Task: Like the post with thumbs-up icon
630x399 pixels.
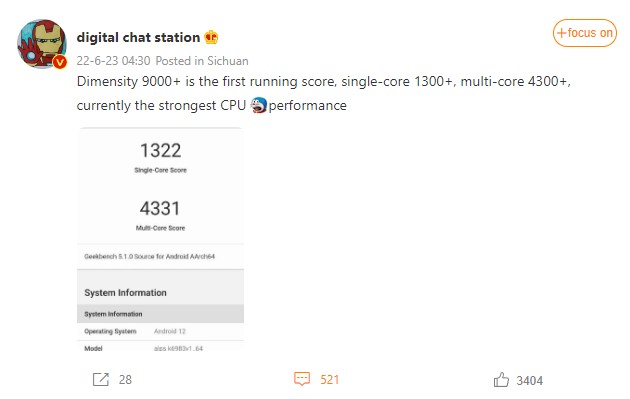Action: (x=501, y=380)
